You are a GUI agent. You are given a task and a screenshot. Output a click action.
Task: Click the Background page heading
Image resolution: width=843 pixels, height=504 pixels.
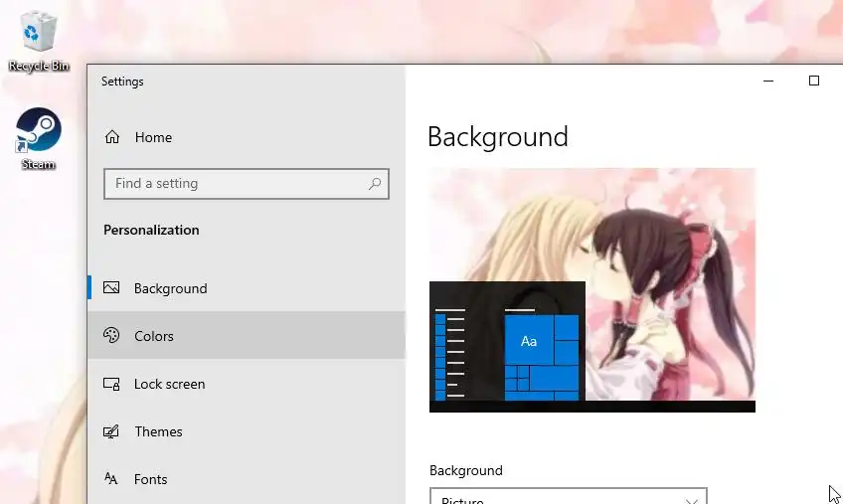click(x=498, y=136)
